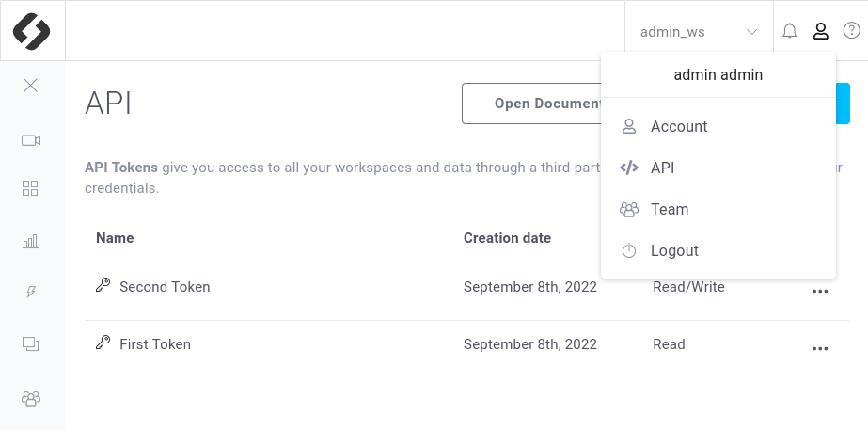Open the screens overlay sidebar icon
The height and width of the screenshot is (431, 868).
point(30,344)
